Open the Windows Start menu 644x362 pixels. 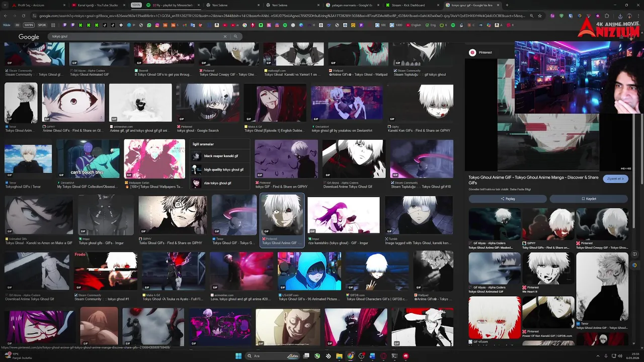point(238,356)
